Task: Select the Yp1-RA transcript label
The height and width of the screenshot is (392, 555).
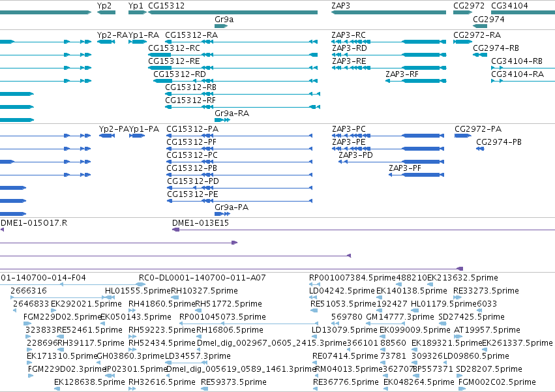Action: 143,35
